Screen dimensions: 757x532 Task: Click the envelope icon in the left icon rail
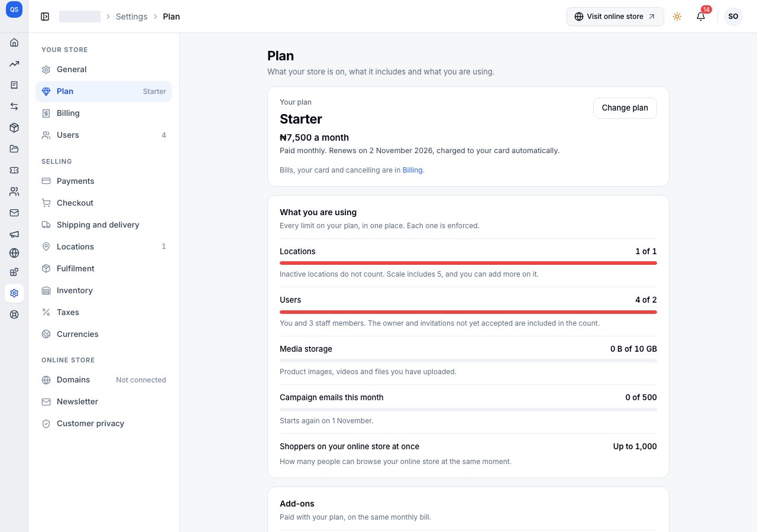coord(14,213)
